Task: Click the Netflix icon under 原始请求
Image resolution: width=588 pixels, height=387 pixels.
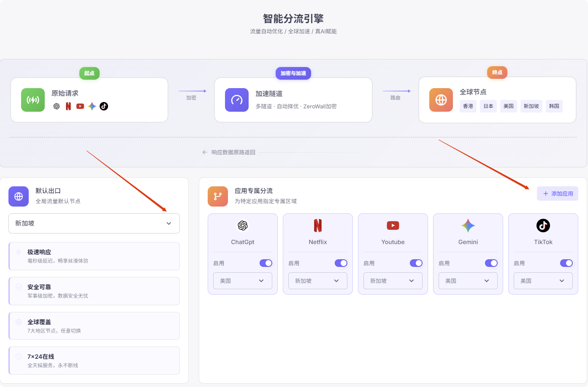Action: pyautogui.click(x=68, y=106)
